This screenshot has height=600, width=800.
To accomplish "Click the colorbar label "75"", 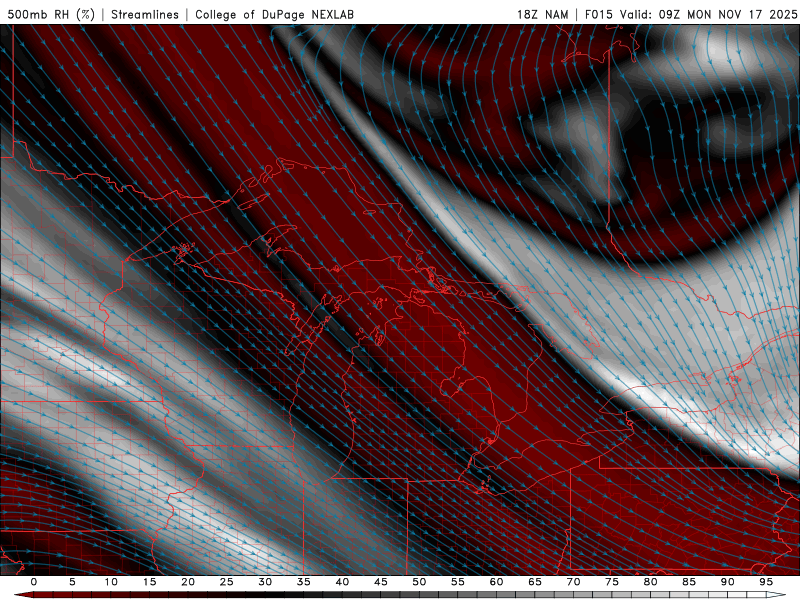I will (x=612, y=582).
